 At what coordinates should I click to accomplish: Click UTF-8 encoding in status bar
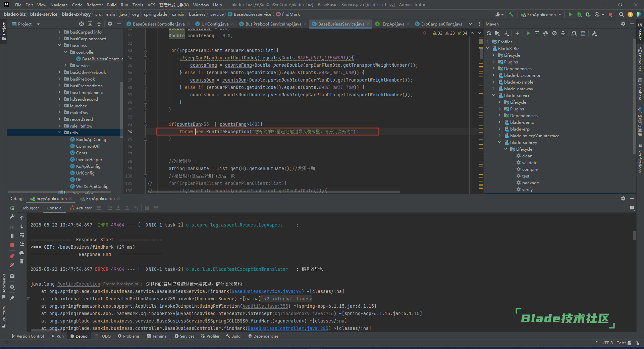tap(607, 343)
